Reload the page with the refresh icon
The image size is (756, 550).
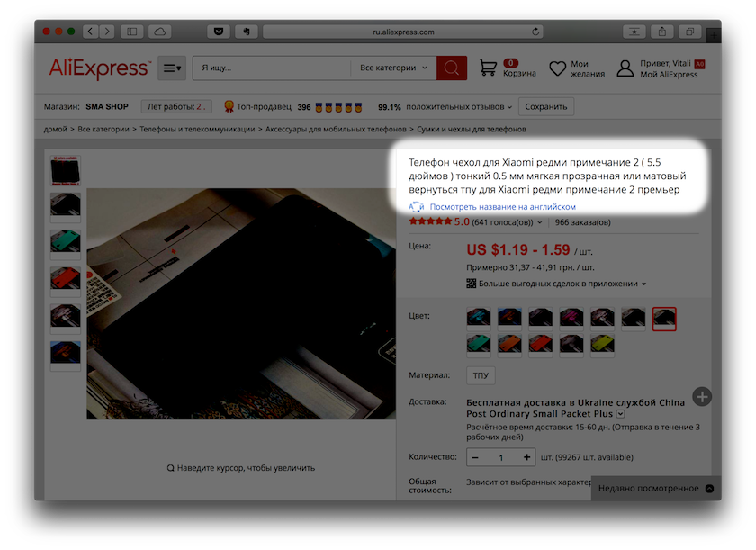[x=535, y=32]
